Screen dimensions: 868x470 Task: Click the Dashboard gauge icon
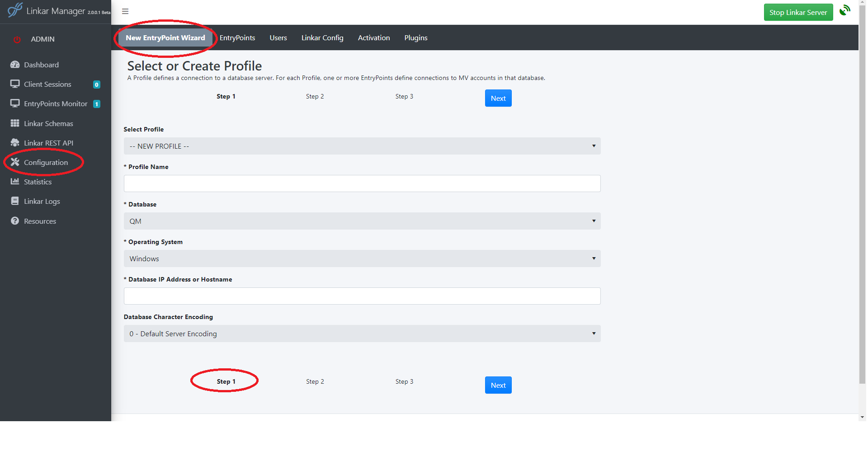coord(15,65)
